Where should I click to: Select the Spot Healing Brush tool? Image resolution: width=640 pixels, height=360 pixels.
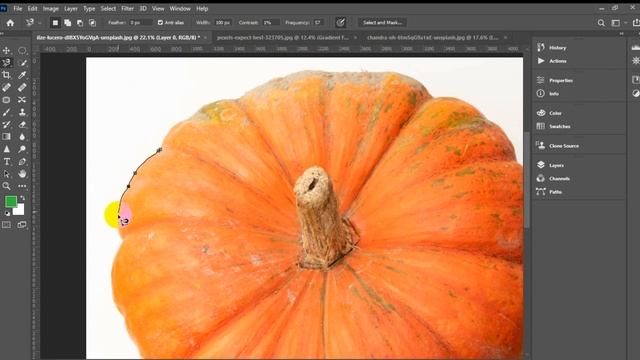pos(7,87)
